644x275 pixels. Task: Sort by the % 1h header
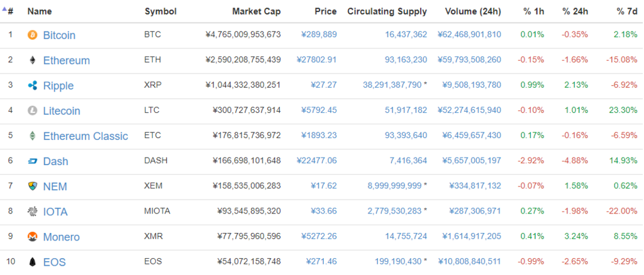tap(534, 11)
